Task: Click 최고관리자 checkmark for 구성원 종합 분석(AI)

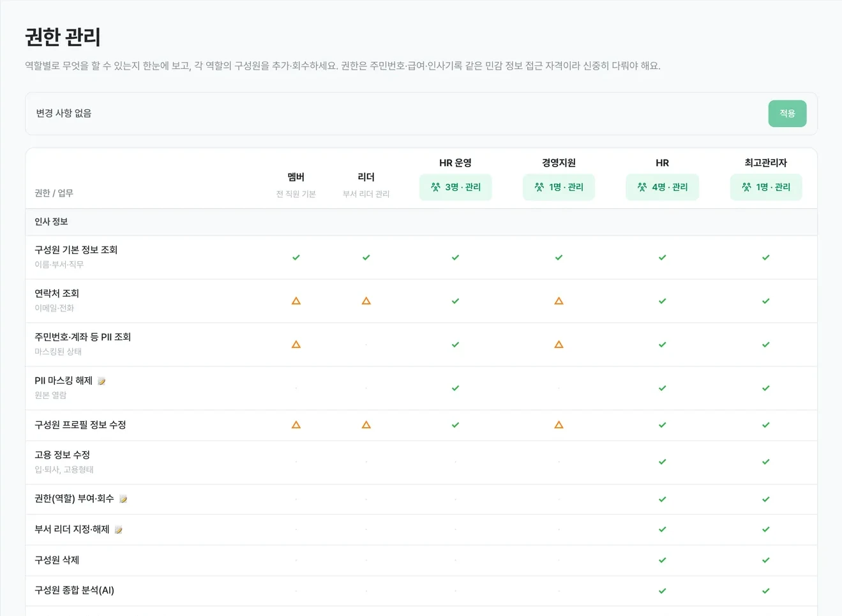Action: (765, 590)
